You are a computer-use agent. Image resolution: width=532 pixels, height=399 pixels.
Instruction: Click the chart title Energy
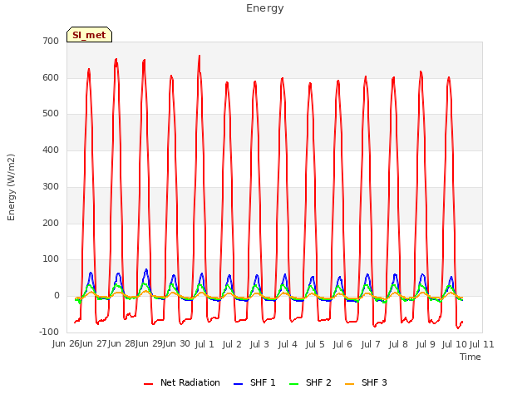click(265, 8)
